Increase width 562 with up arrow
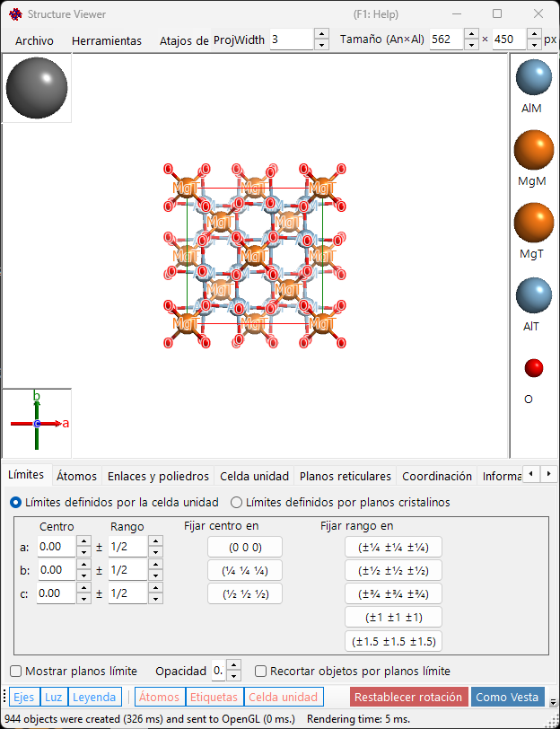The image size is (560, 729). click(471, 33)
